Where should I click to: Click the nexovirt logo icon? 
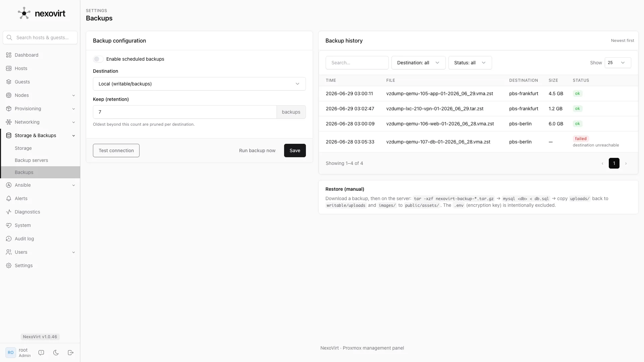click(24, 13)
